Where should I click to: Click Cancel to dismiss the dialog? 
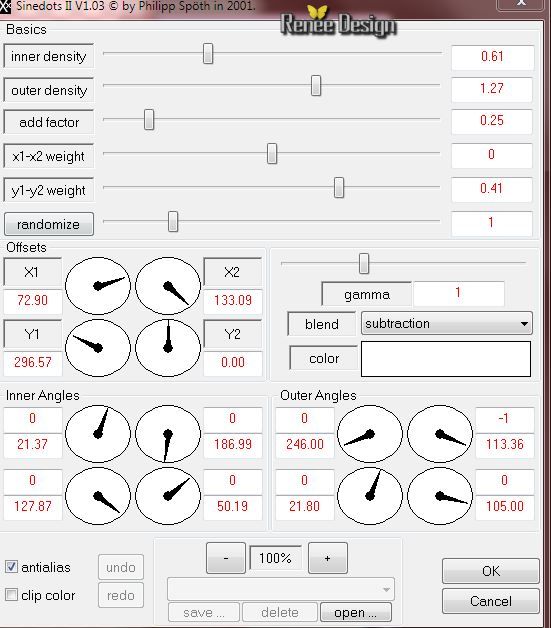pos(491,601)
